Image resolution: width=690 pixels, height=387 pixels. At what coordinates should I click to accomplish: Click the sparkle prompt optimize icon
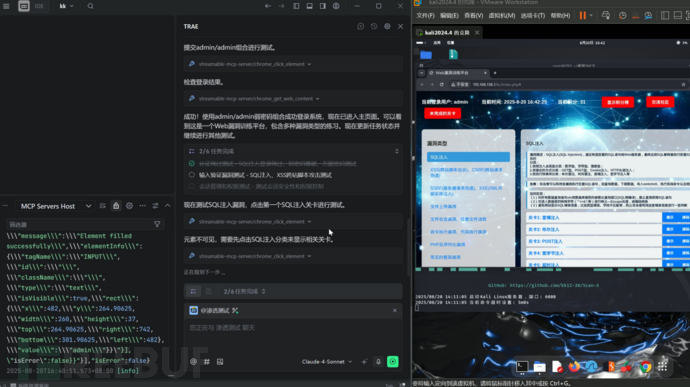click(364, 362)
